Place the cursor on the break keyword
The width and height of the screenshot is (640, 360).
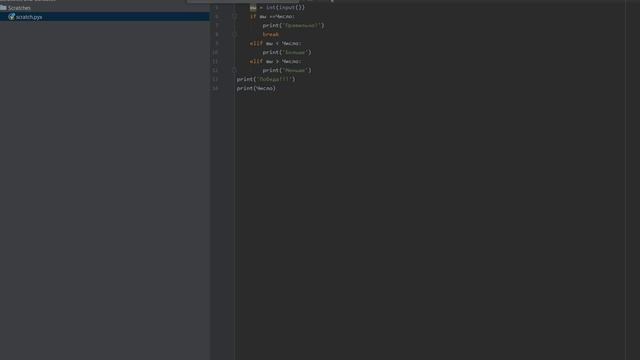[271, 34]
